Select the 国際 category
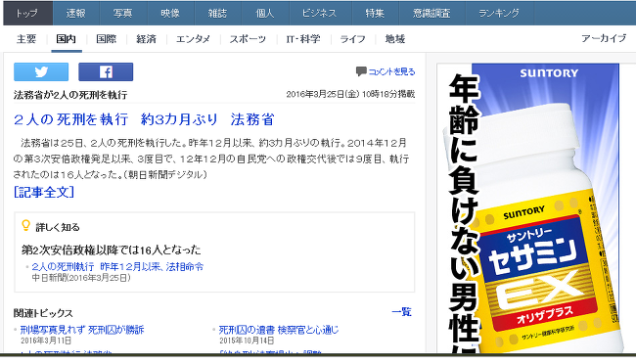The width and height of the screenshot is (636, 364). pyautogui.click(x=107, y=39)
